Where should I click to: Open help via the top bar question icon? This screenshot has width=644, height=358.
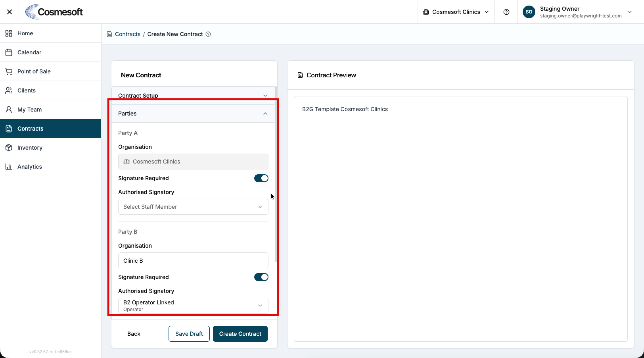point(506,12)
